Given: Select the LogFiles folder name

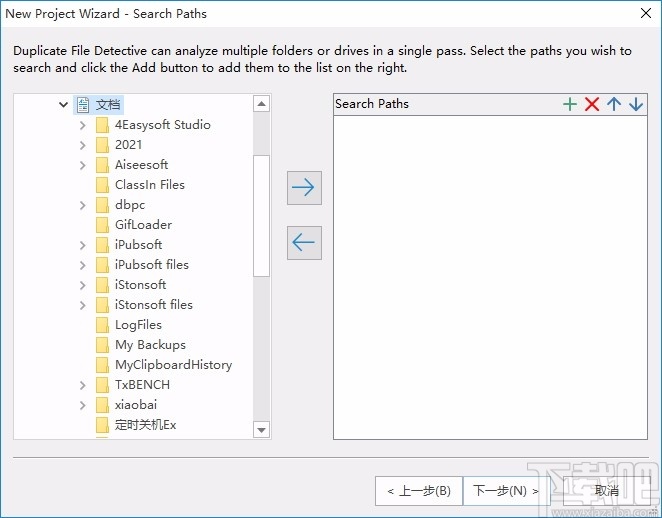Looking at the screenshot, I should [138, 325].
